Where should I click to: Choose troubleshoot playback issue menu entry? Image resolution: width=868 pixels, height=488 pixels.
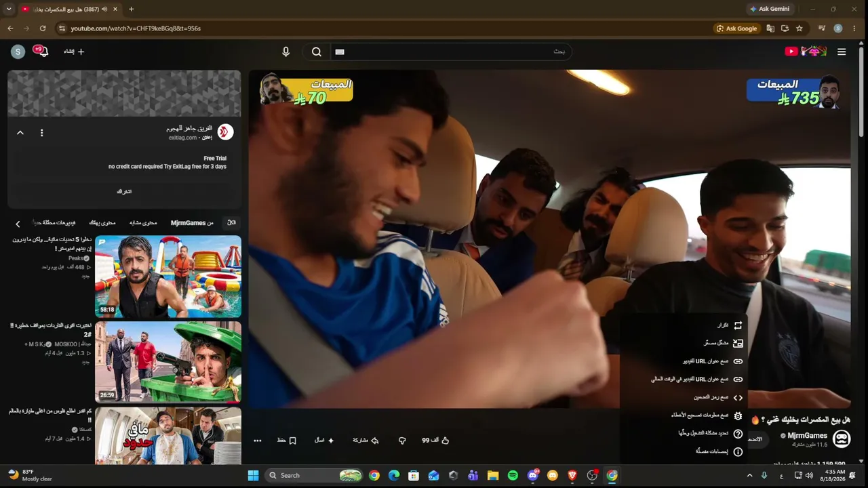click(x=683, y=434)
